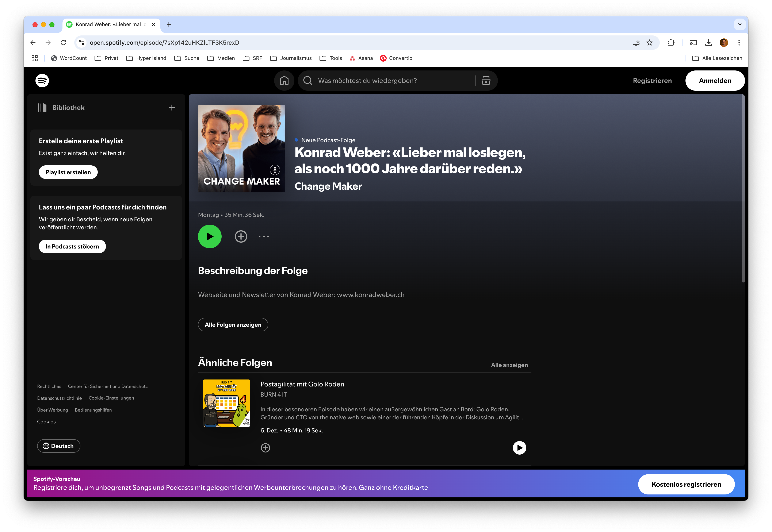The height and width of the screenshot is (532, 772).
Task: Expand the tab search chevron
Action: [740, 24]
